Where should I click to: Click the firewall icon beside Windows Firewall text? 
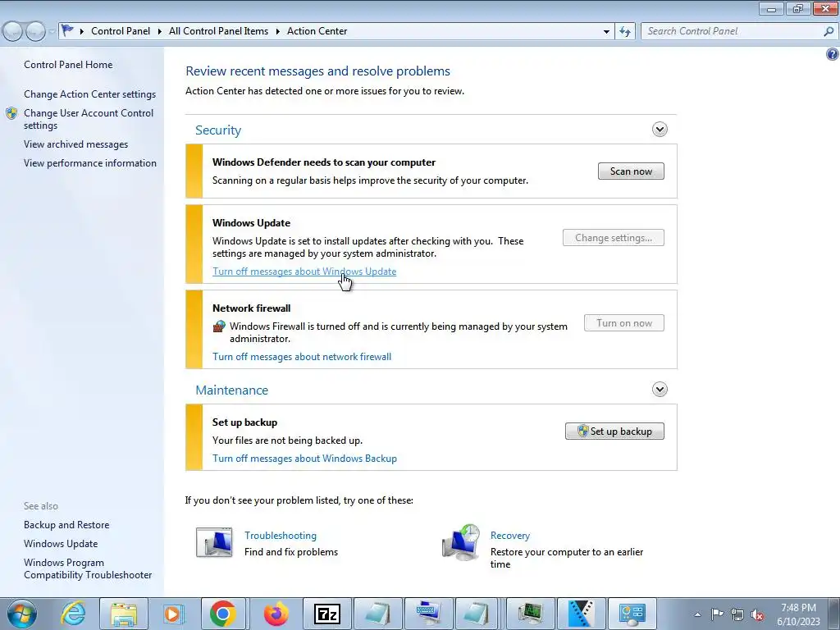click(218, 326)
